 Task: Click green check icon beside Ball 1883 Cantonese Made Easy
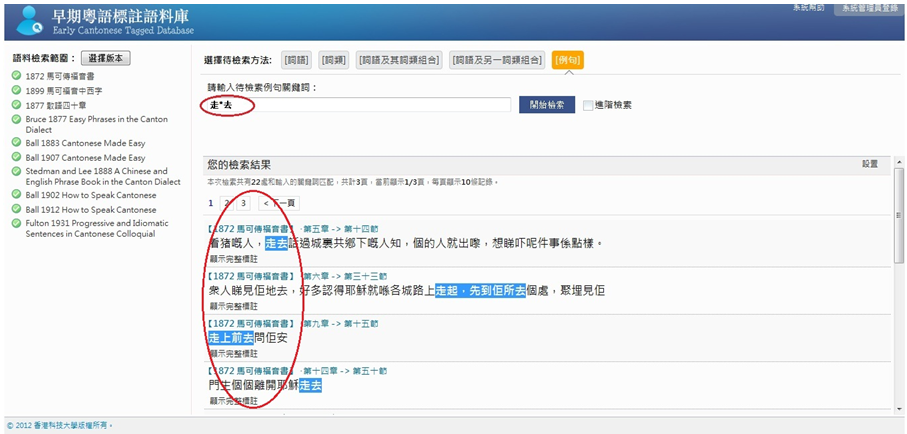click(17, 143)
